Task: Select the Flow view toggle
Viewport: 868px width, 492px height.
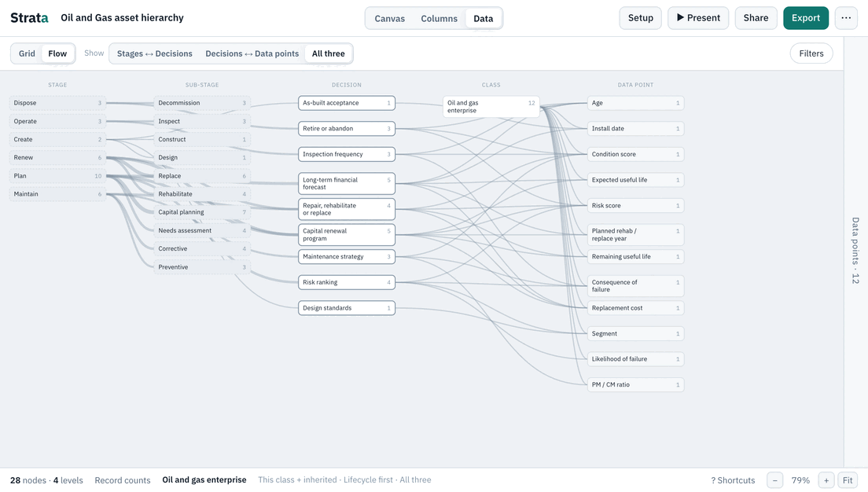Action: (57, 53)
